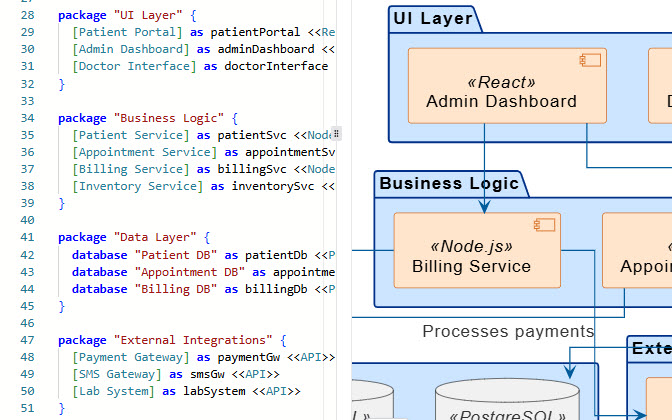
Task: Click the splitter grip handle between editor and preview
Action: 336,134
